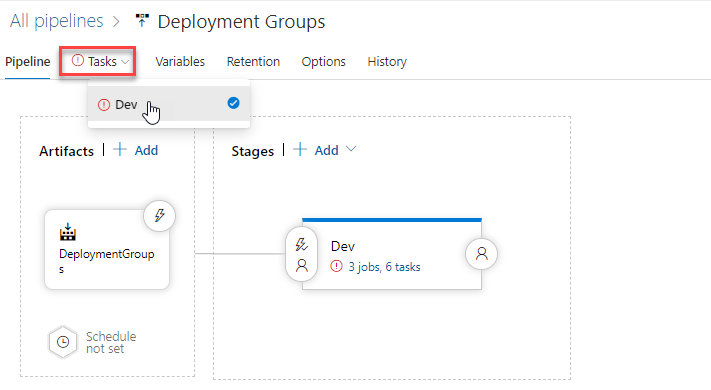Open pre-deployment trigger lightning icon on Dev stage
711x390 pixels.
click(x=302, y=244)
